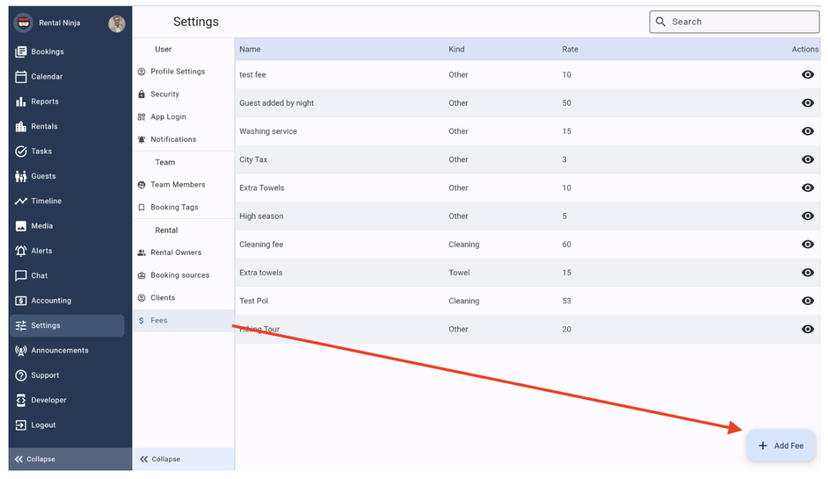This screenshot has width=828, height=479.
Task: Click the Rental Ninja logo icon
Action: 23,23
